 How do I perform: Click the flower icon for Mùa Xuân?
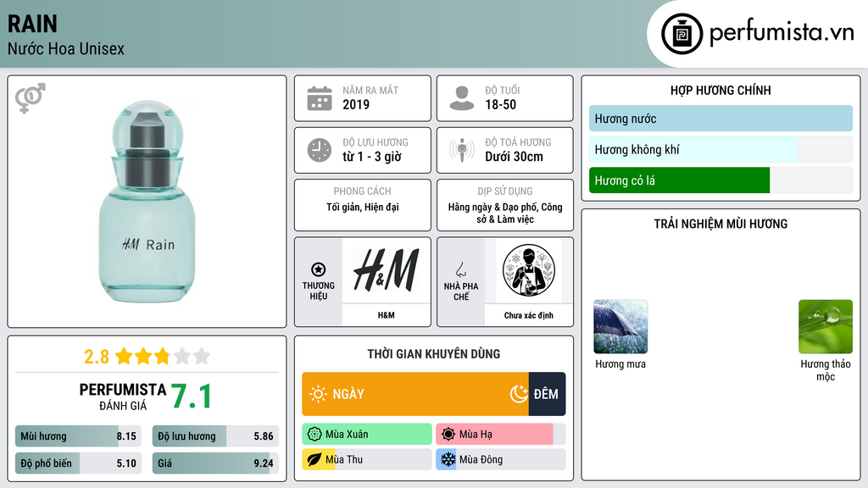point(314,434)
